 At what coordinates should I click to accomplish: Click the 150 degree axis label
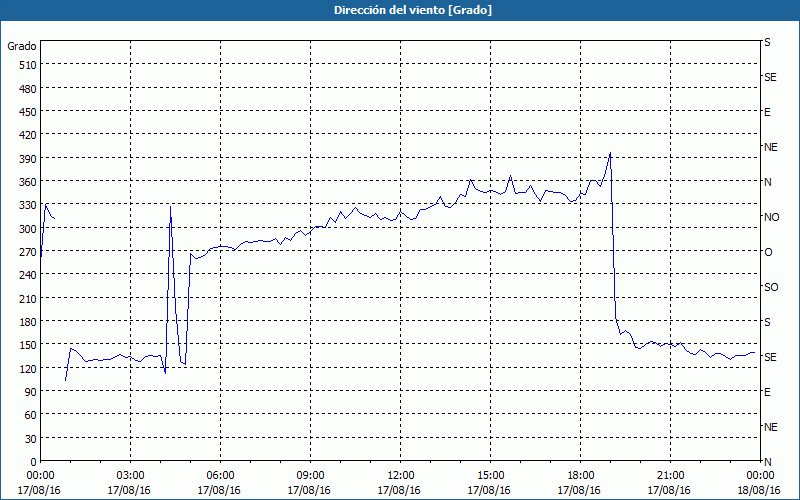[x=29, y=345]
